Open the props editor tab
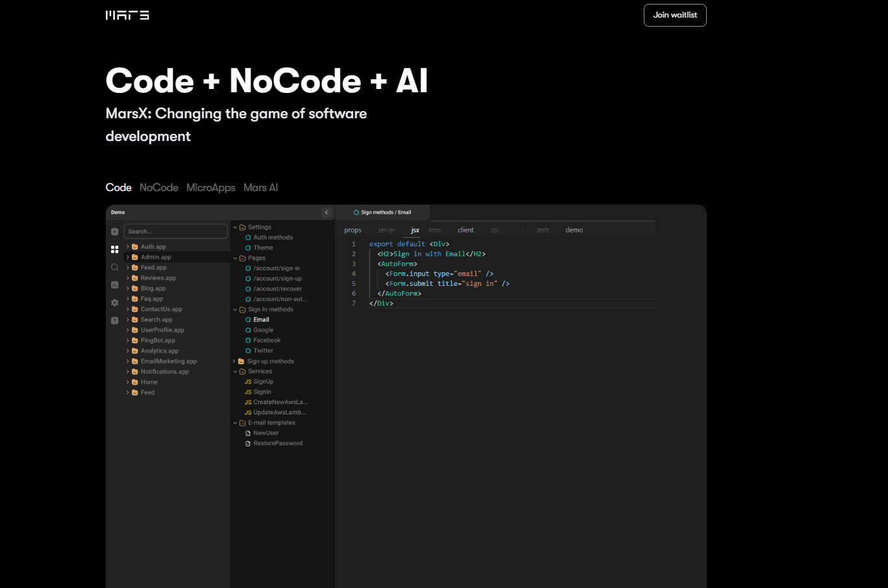888x588 pixels. click(x=353, y=230)
